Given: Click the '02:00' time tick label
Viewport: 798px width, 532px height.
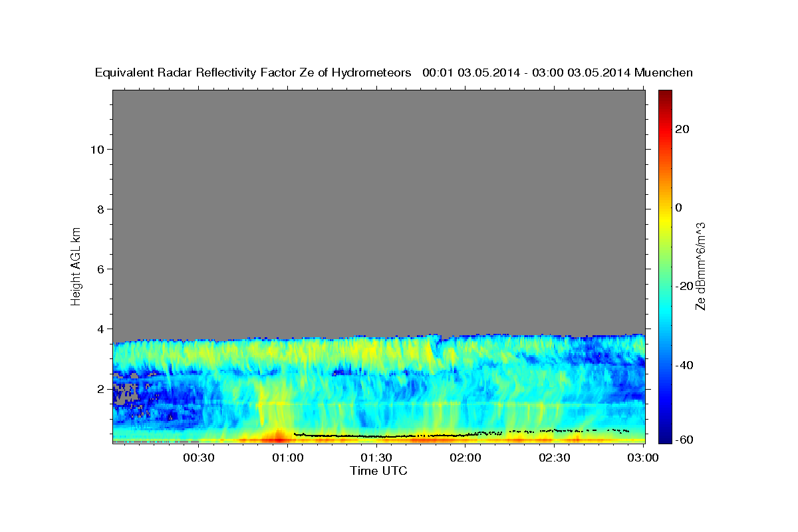Looking at the screenshot, I should [465, 458].
